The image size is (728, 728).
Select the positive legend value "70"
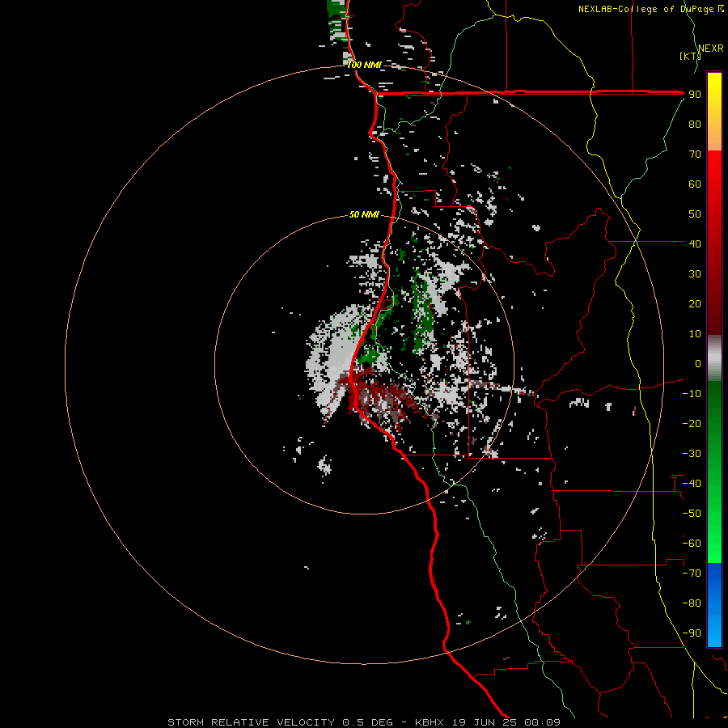point(695,154)
